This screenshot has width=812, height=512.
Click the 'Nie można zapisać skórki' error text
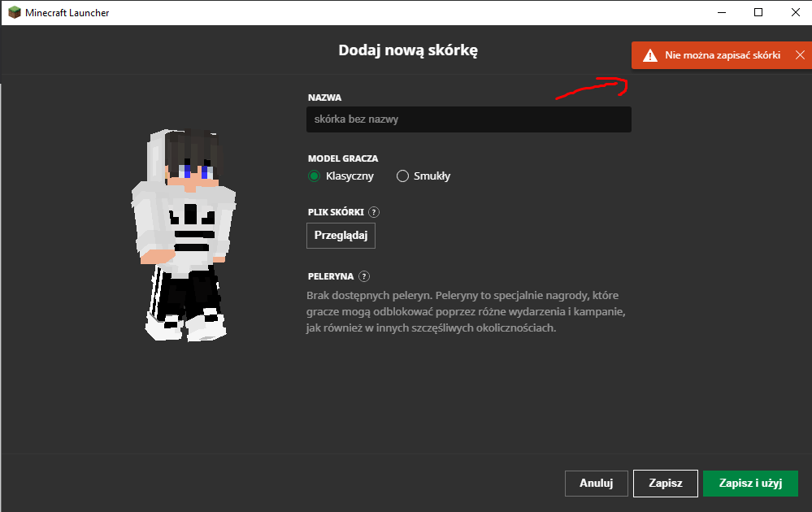pos(723,55)
